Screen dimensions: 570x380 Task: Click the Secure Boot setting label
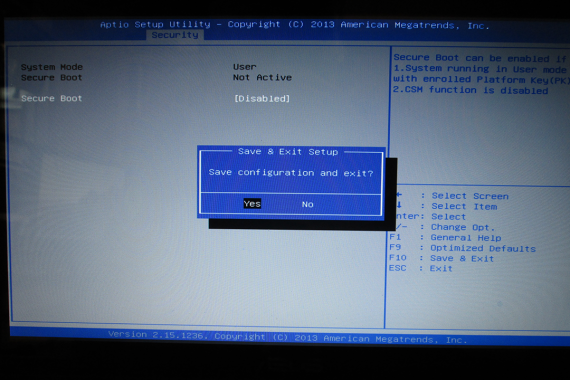(x=51, y=98)
